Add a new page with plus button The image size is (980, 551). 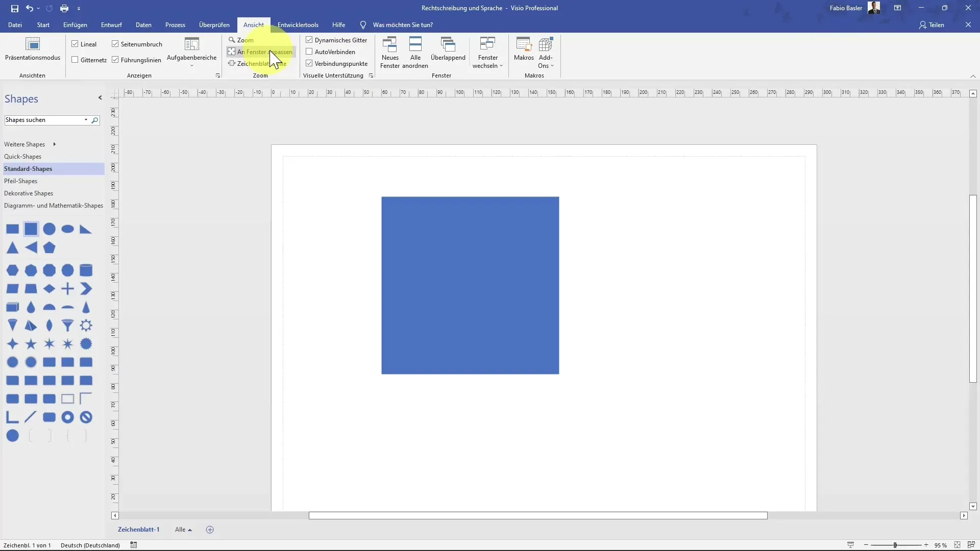pos(210,530)
